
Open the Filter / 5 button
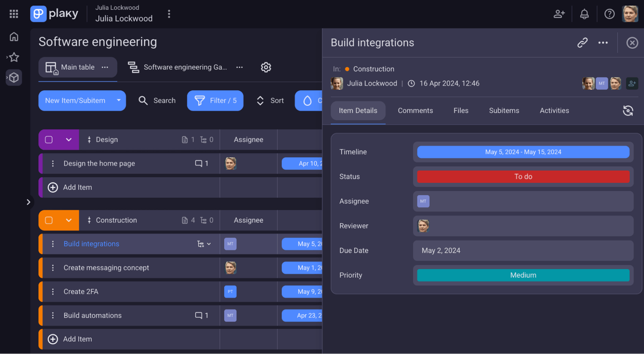click(215, 100)
